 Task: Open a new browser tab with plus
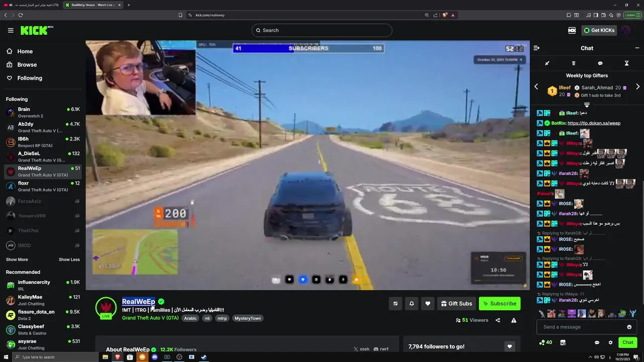click(x=129, y=5)
